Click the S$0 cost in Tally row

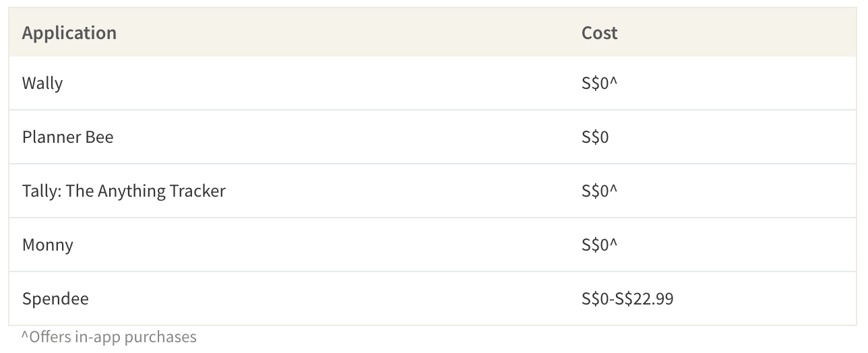[x=596, y=191]
